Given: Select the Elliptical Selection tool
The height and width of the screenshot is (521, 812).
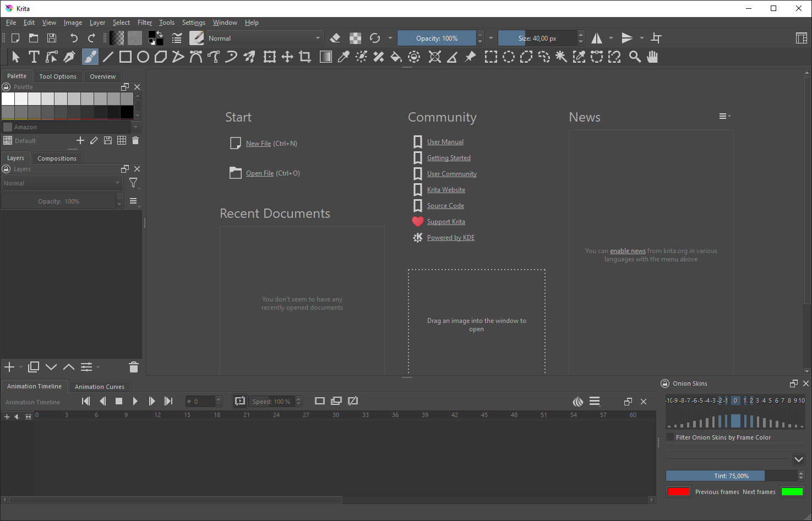Looking at the screenshot, I should pyautogui.click(x=509, y=57).
